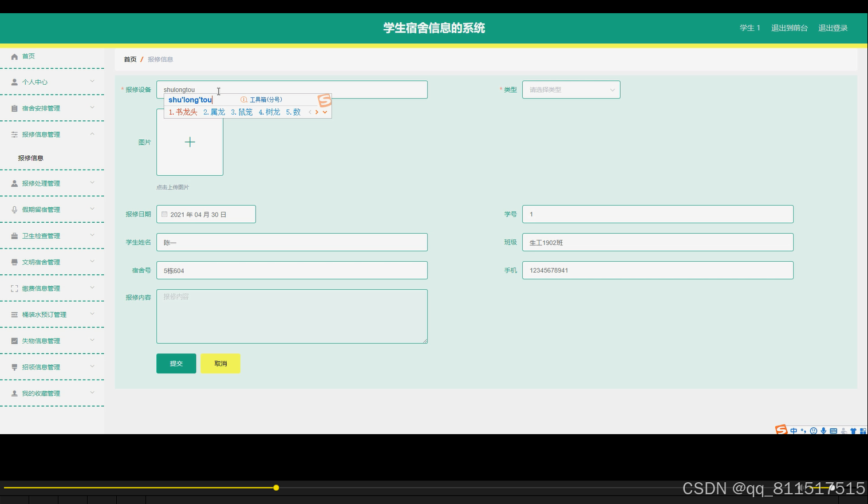Image resolution: width=868 pixels, height=504 pixels.
Task: Open the Sogou IME toolbox info icon
Action: pos(244,100)
